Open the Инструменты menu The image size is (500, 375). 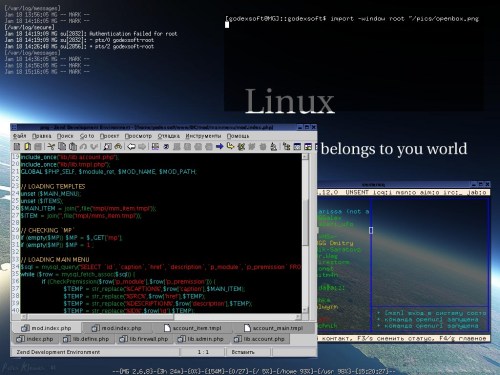point(203,136)
